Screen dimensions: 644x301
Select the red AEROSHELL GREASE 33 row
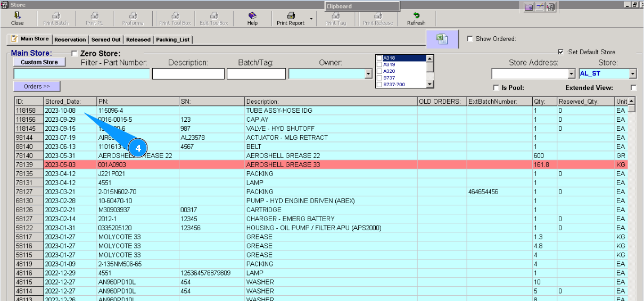321,165
